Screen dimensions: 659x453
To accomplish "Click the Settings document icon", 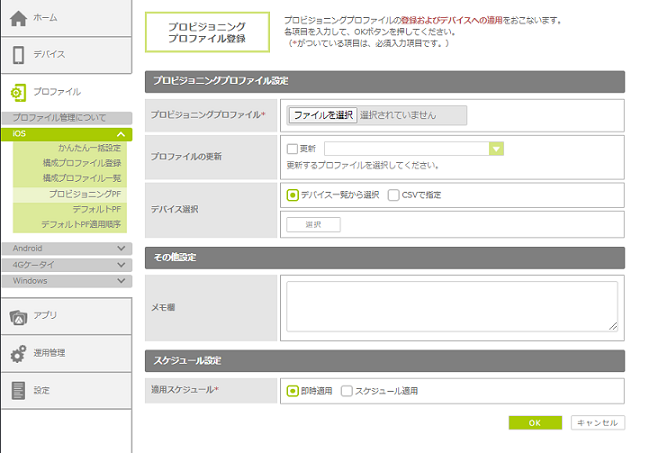I will click(18, 390).
